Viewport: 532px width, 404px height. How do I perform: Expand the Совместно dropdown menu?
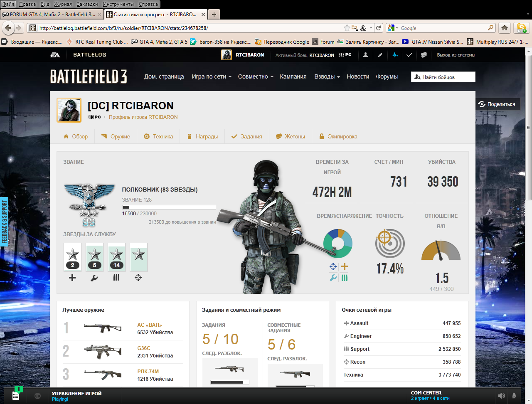(x=256, y=76)
